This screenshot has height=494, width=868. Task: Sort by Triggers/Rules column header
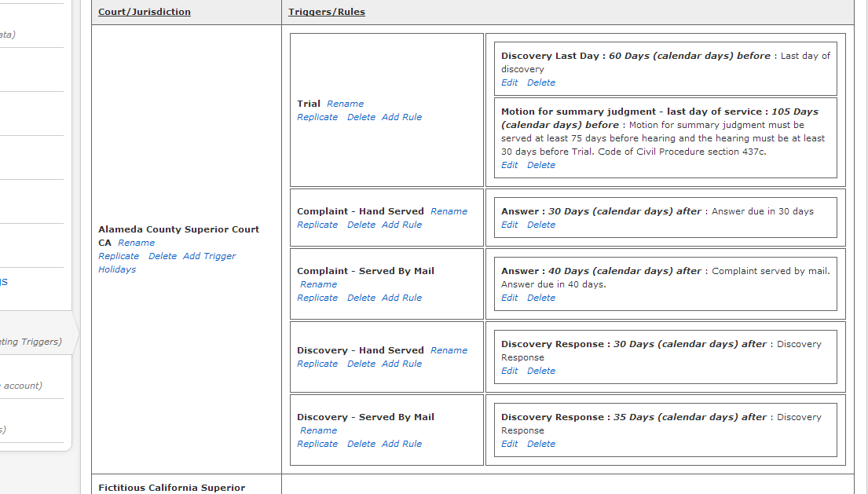[x=327, y=12]
